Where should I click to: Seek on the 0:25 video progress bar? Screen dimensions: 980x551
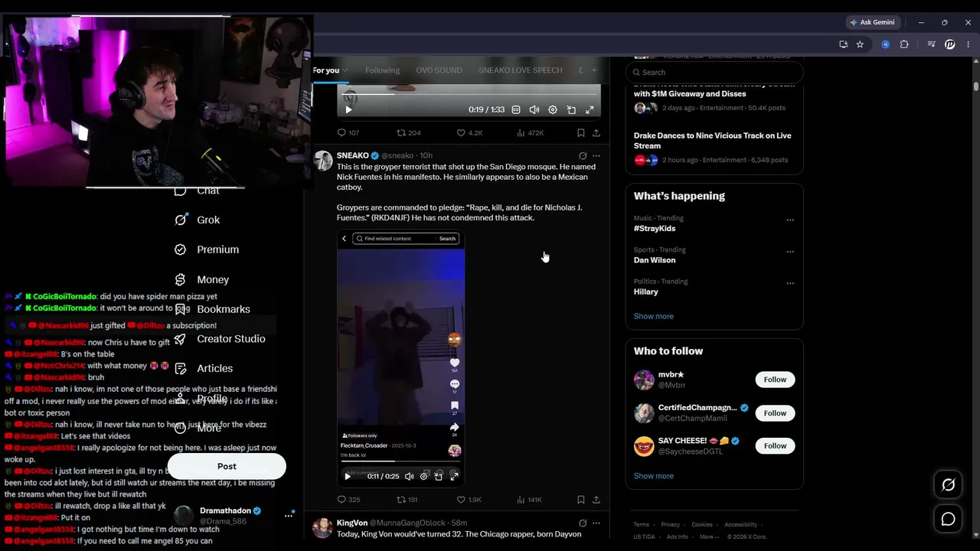coord(400,461)
